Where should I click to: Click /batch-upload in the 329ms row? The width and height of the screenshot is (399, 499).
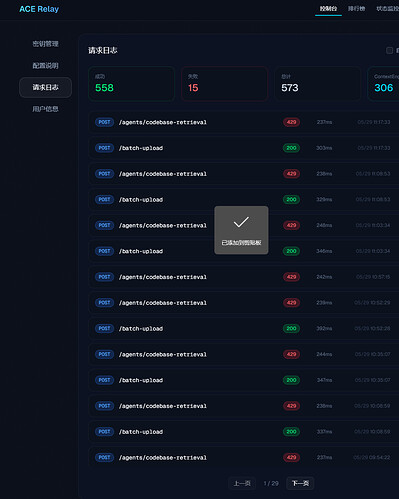tap(141, 200)
